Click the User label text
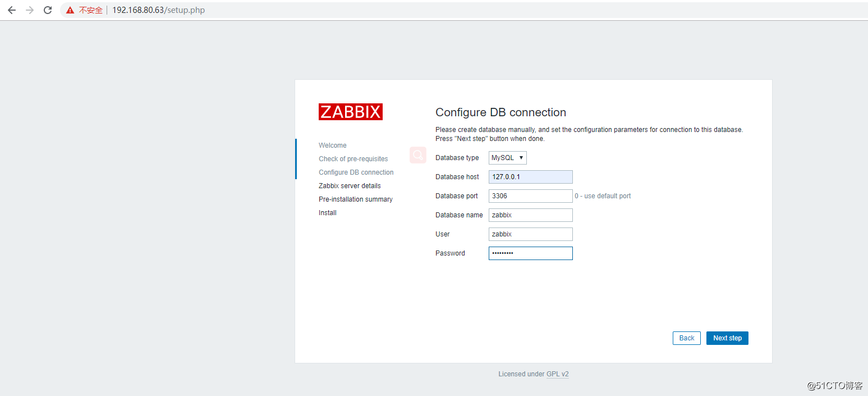 coord(443,234)
